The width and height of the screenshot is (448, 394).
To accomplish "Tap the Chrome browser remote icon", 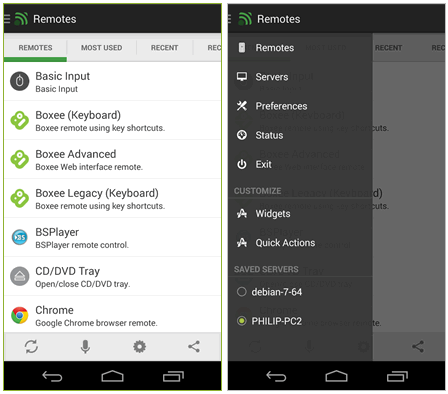I will tap(20, 315).
